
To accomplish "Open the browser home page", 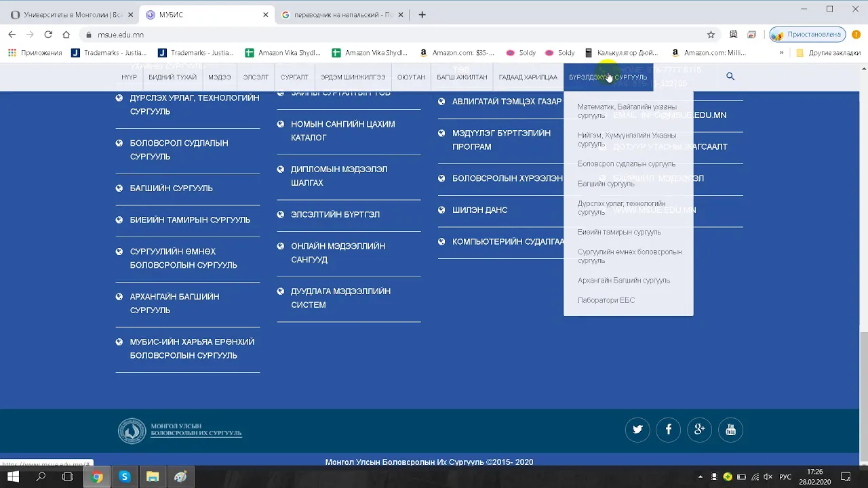I will pyautogui.click(x=66, y=35).
